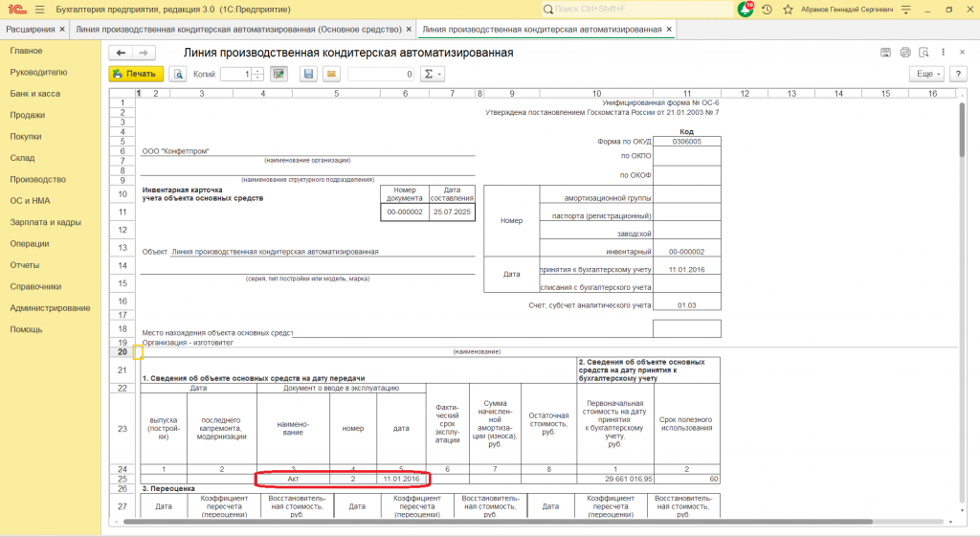
Task: Close the form with the X
Action: click(x=962, y=53)
